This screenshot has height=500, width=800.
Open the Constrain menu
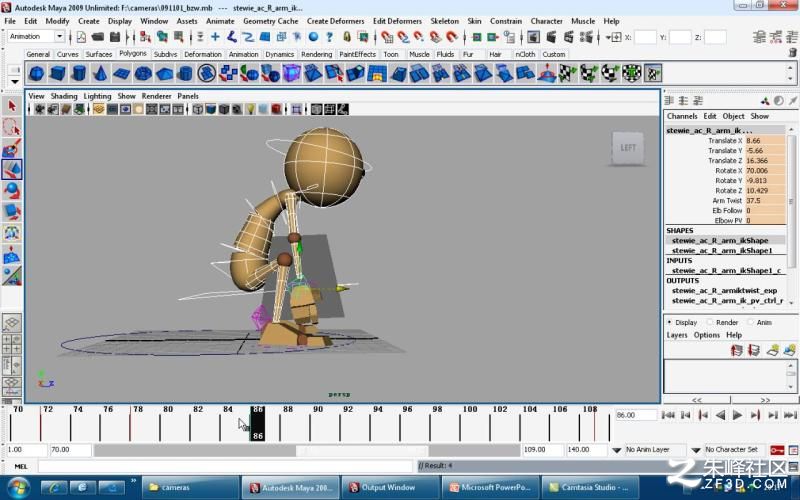506,21
